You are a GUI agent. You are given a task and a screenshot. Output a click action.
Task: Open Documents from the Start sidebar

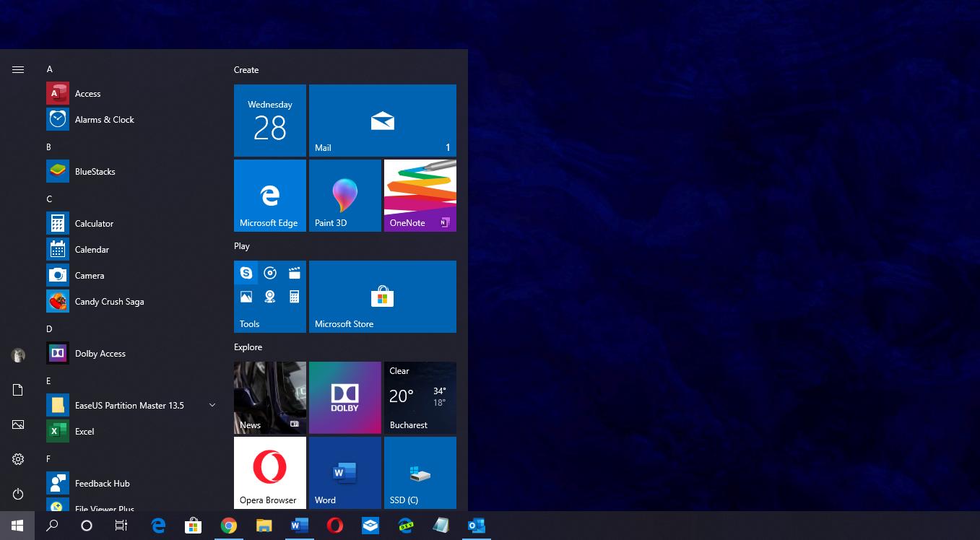[x=18, y=390]
